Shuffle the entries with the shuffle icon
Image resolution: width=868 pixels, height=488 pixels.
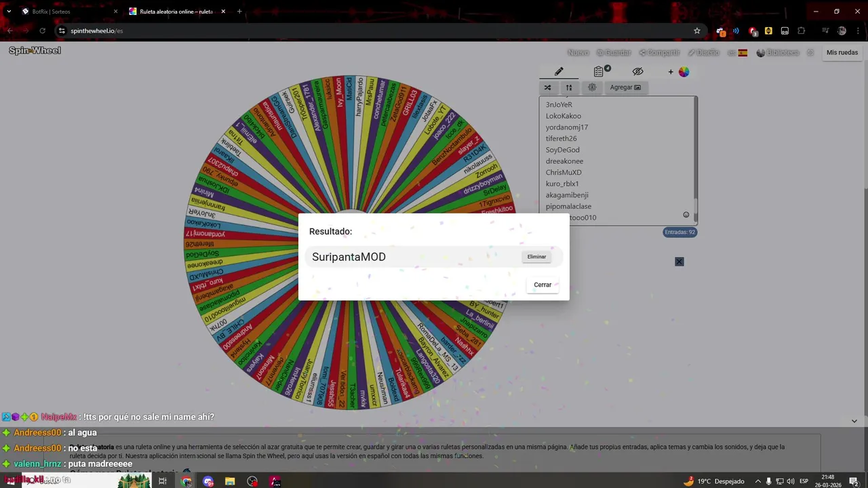[x=548, y=87]
